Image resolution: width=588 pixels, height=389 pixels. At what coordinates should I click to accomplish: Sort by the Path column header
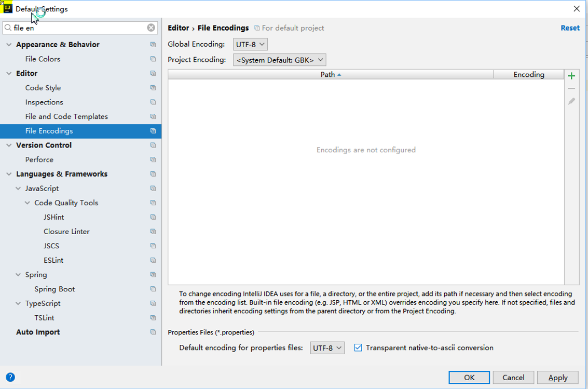(331, 74)
